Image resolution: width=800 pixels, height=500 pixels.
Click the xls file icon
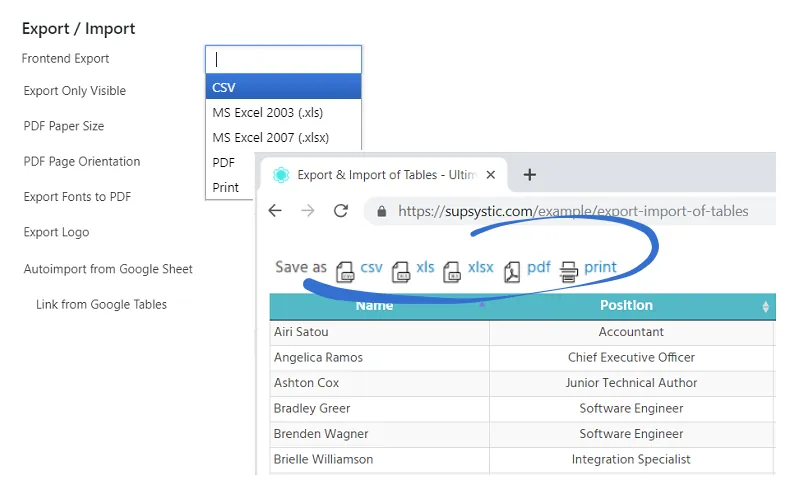pos(401,271)
